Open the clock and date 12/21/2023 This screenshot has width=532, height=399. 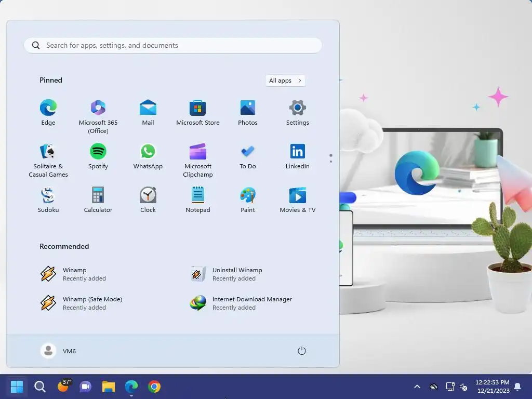coord(493,387)
